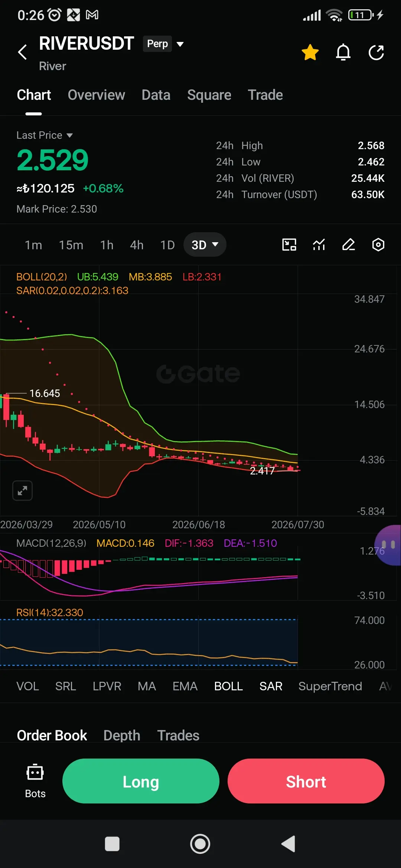
Task: Toggle the EMA indicator
Action: point(185,686)
